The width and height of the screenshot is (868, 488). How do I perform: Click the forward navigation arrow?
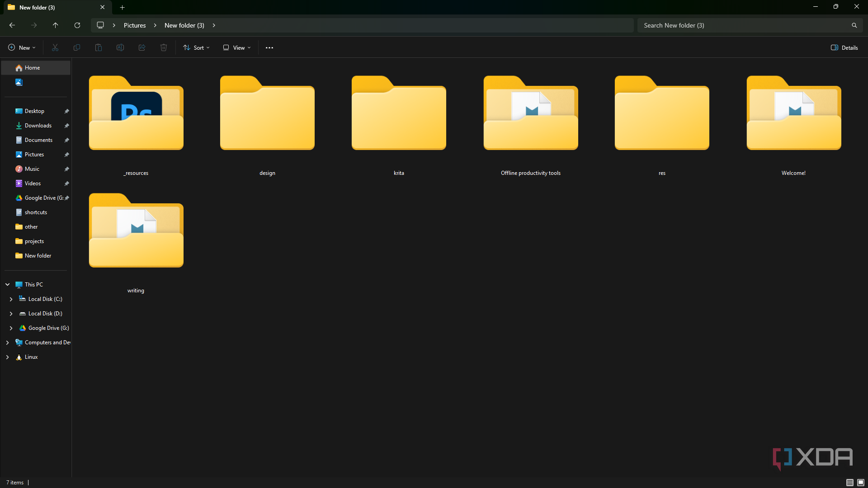(34, 25)
